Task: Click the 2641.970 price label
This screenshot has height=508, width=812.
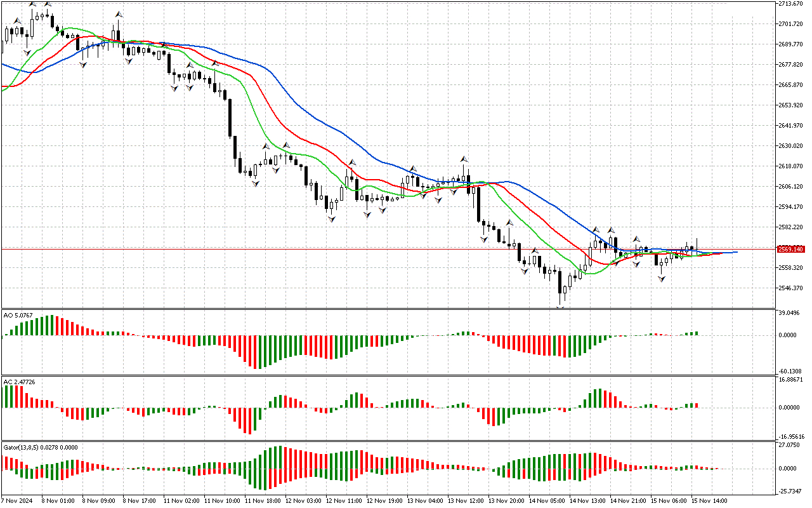Action: (792, 126)
